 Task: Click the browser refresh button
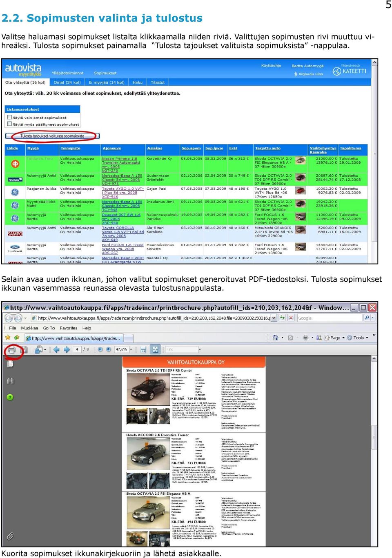tap(282, 318)
